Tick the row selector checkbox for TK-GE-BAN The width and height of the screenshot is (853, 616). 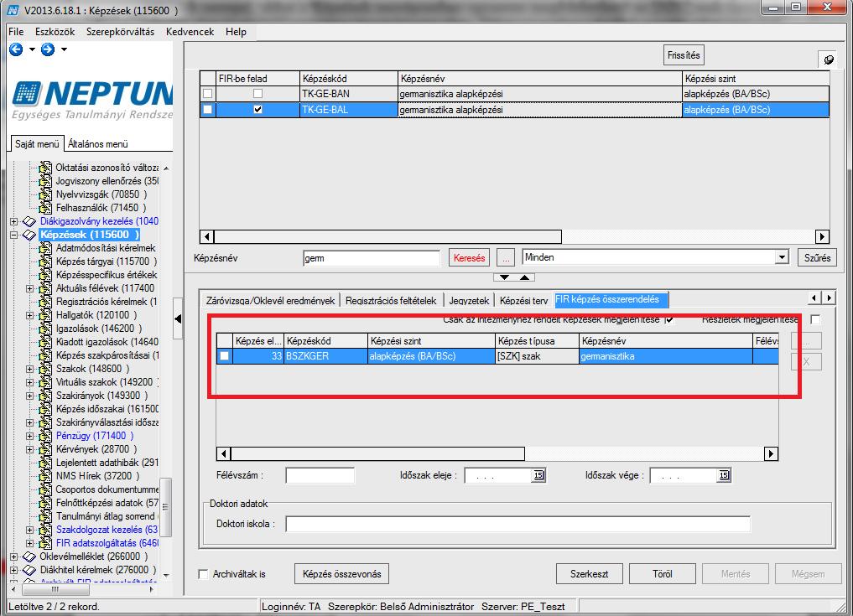pyautogui.click(x=207, y=94)
